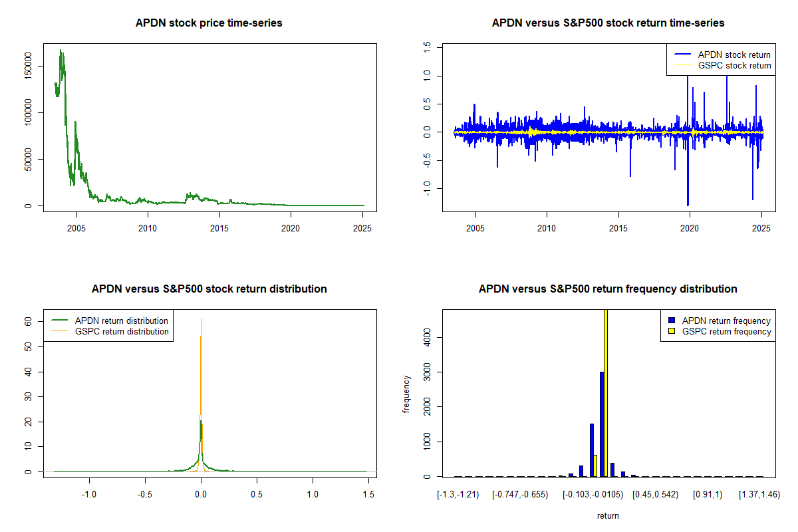Click the 'APDN stock price time-series' chart title
This screenshot has height=532, width=798.
pyautogui.click(x=209, y=23)
